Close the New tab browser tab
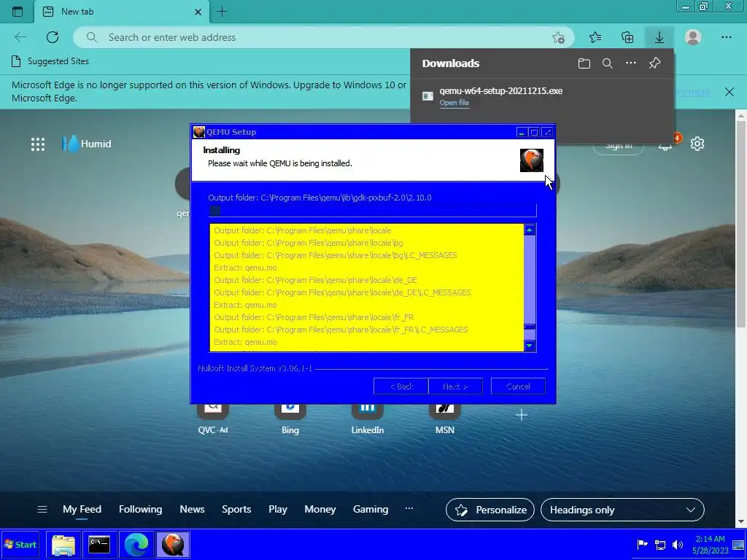The image size is (747, 560). (x=198, y=12)
